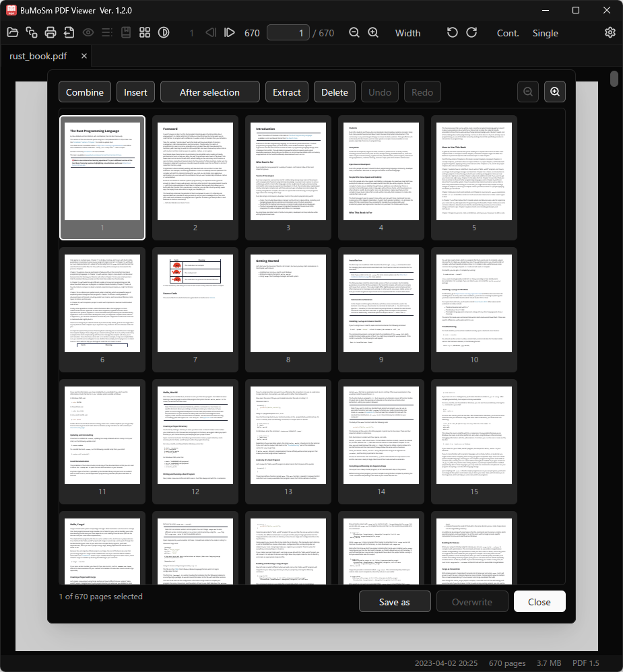Zoom out with main toolbar magnifier
The width and height of the screenshot is (623, 672).
pyautogui.click(x=354, y=32)
